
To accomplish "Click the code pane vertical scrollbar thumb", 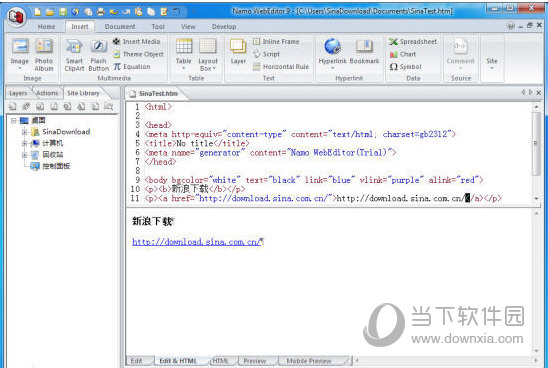I will pyautogui.click(x=536, y=143).
